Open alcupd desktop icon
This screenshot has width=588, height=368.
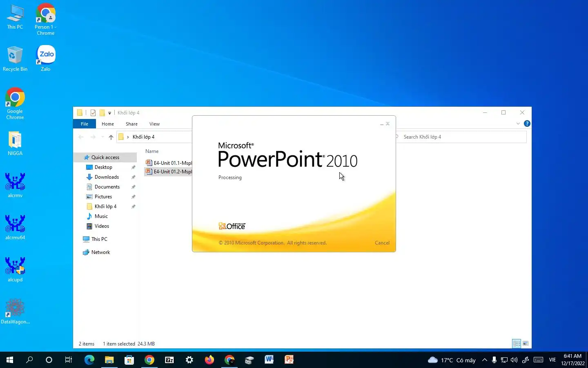pos(15,270)
